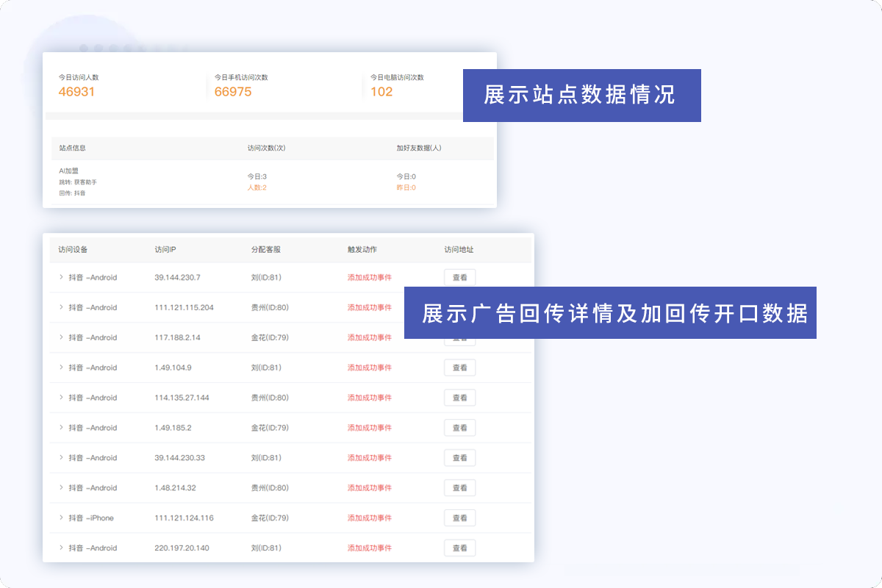Expand the row with IP 111.121.115.204
The height and width of the screenshot is (588, 882).
click(61, 308)
